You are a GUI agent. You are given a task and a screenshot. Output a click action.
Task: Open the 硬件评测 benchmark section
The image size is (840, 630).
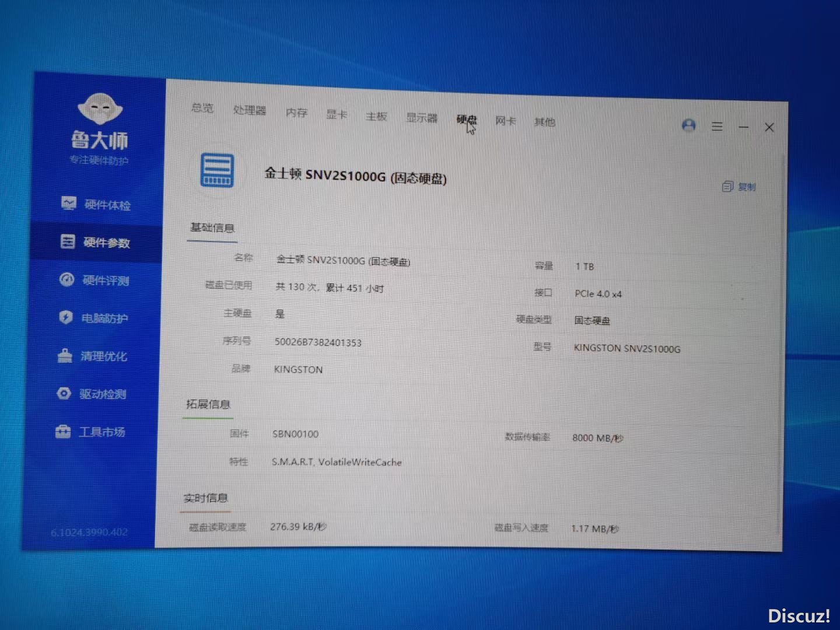coord(94,280)
